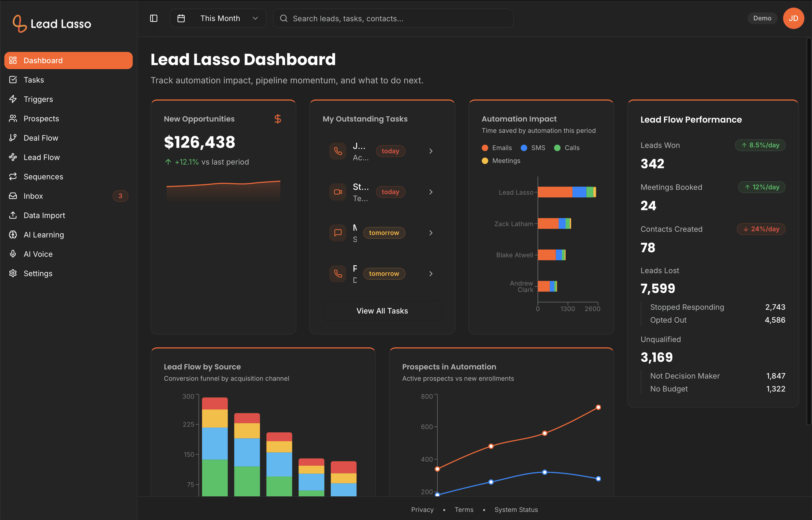The image size is (812, 520).
Task: Expand the first task due today
Action: 430,151
